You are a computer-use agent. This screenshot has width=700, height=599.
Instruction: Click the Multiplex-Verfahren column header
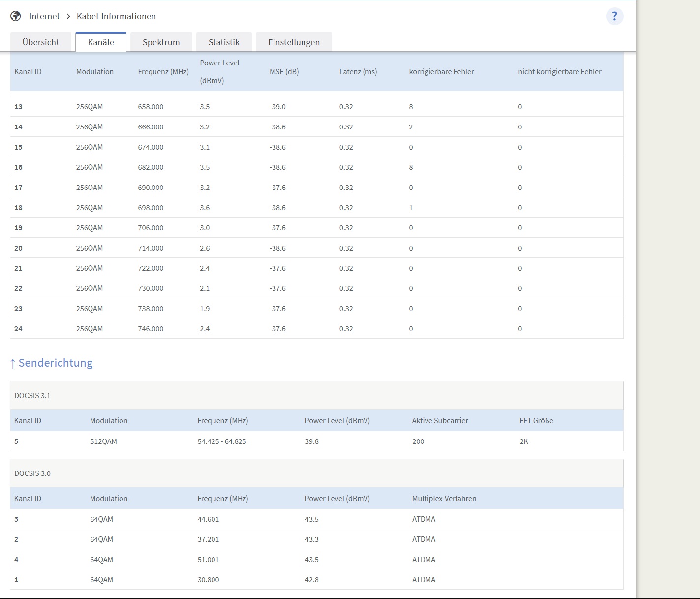click(x=444, y=499)
